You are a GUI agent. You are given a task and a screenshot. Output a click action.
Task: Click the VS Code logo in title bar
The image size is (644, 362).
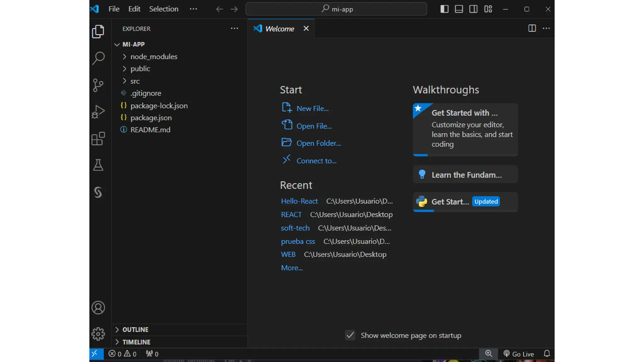pos(95,9)
